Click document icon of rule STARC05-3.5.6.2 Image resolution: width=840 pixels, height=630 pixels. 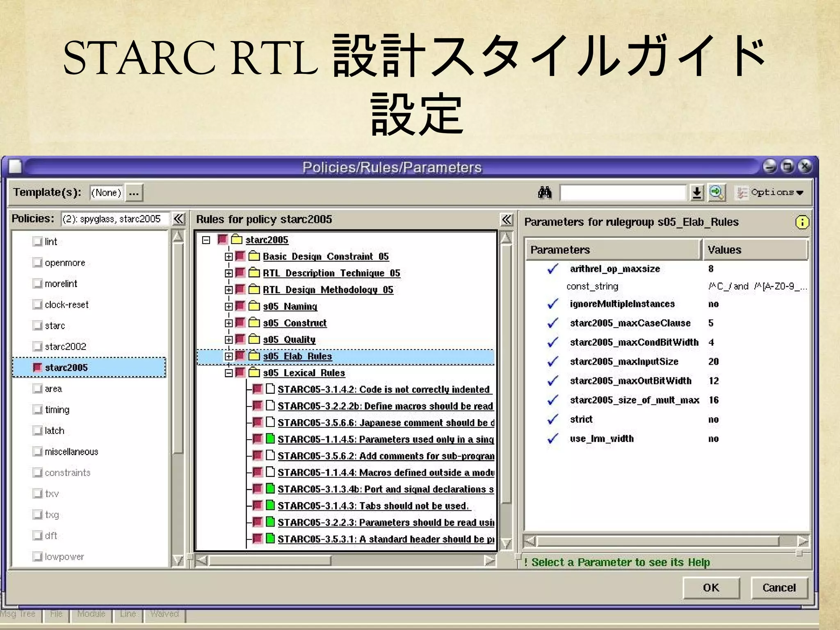[x=270, y=455]
